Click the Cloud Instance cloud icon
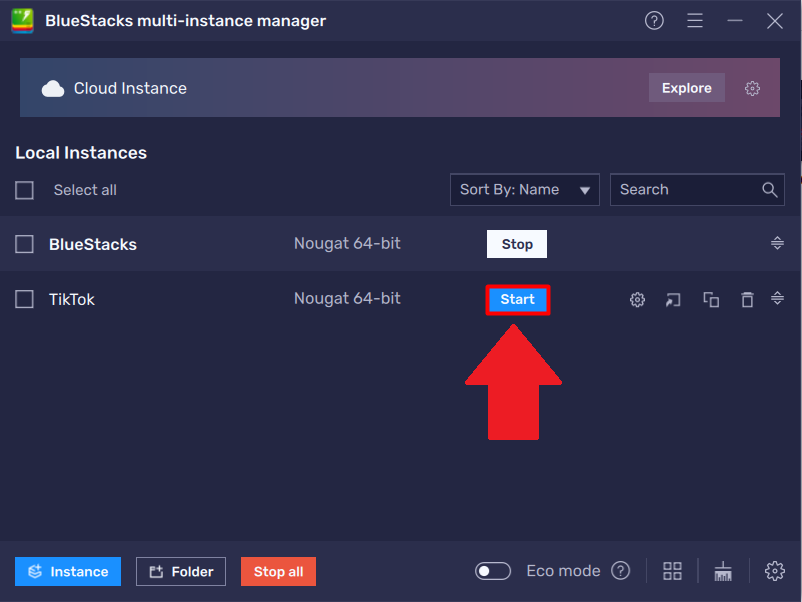 (x=53, y=88)
